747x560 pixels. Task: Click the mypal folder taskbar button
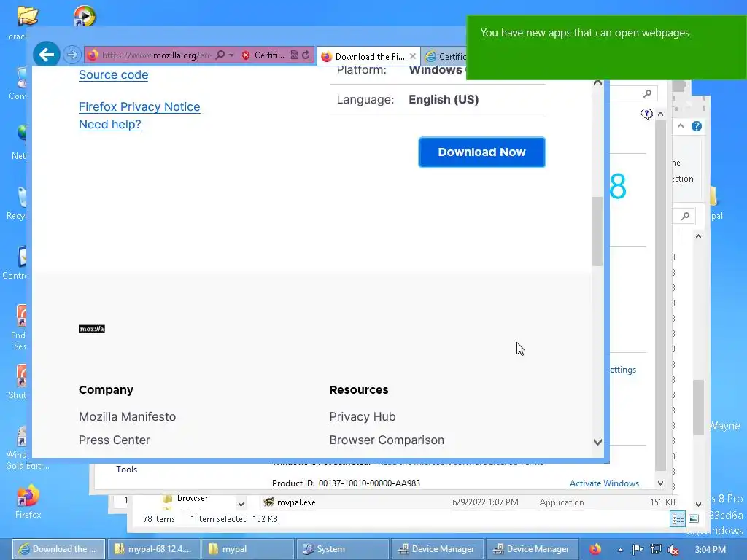(x=248, y=549)
